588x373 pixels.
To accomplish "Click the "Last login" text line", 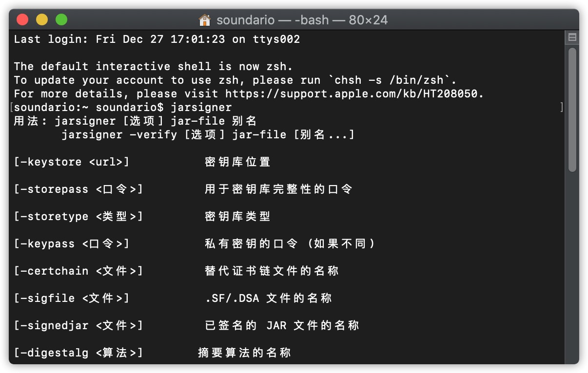I will click(x=156, y=39).
